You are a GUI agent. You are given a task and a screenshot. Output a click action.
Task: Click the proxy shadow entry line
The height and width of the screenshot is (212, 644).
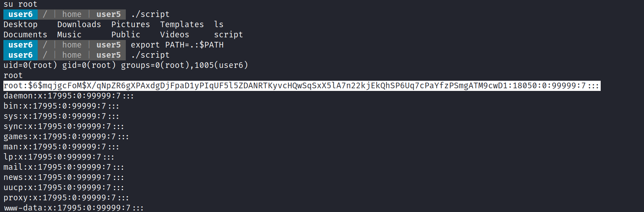pos(66,198)
